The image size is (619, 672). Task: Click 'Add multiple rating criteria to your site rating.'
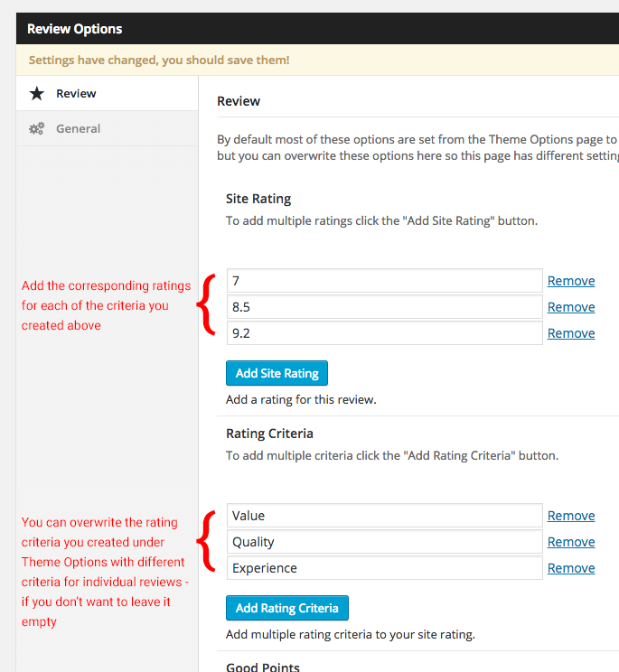coord(351,634)
